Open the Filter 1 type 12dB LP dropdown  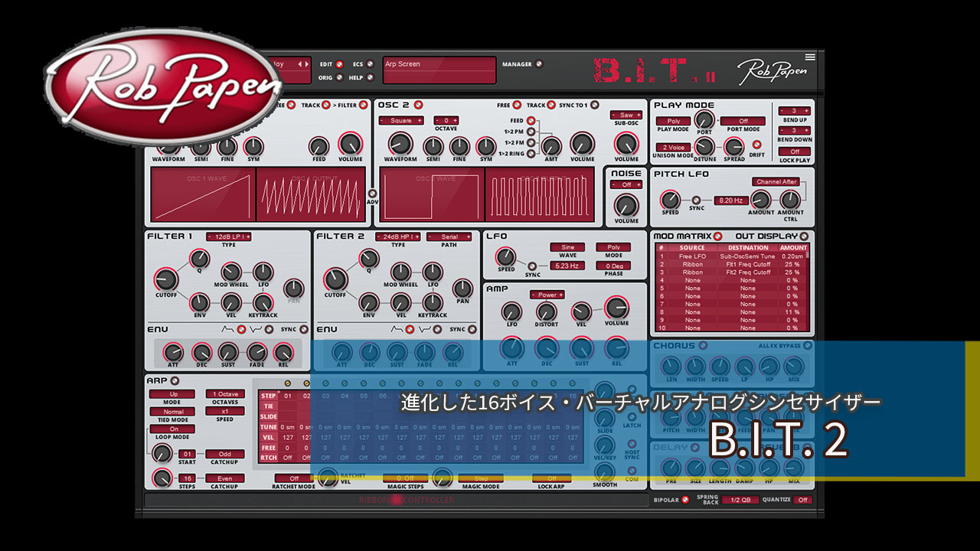pos(228,237)
